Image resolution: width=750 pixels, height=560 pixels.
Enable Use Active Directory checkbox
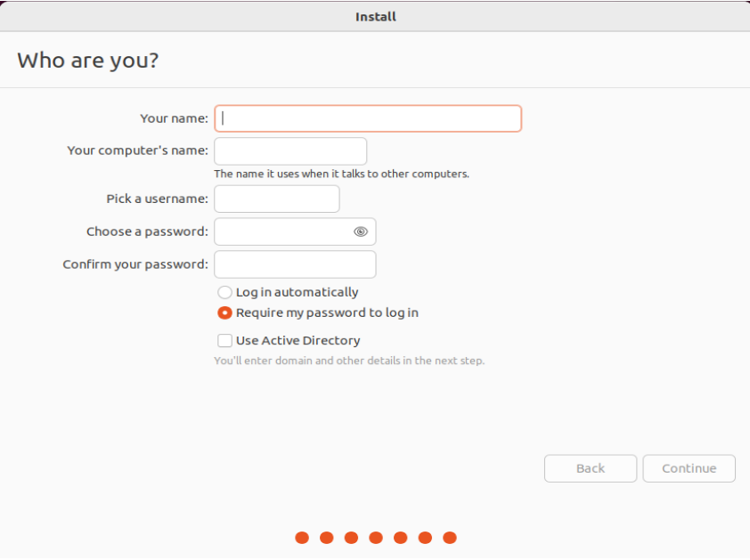(224, 340)
